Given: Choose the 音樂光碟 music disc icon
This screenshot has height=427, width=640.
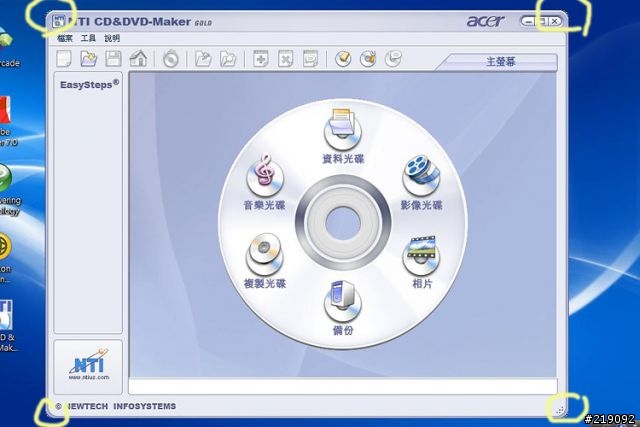Looking at the screenshot, I should (264, 176).
